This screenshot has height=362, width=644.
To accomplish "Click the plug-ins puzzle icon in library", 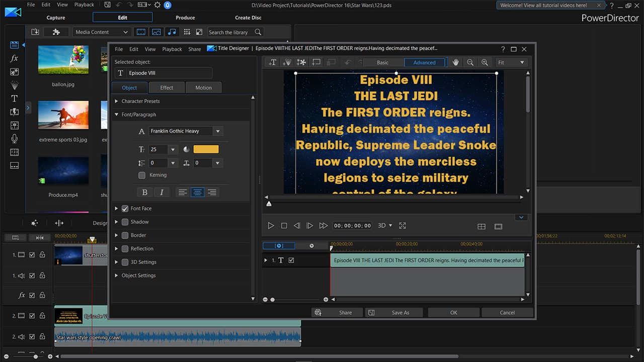I will point(56,32).
